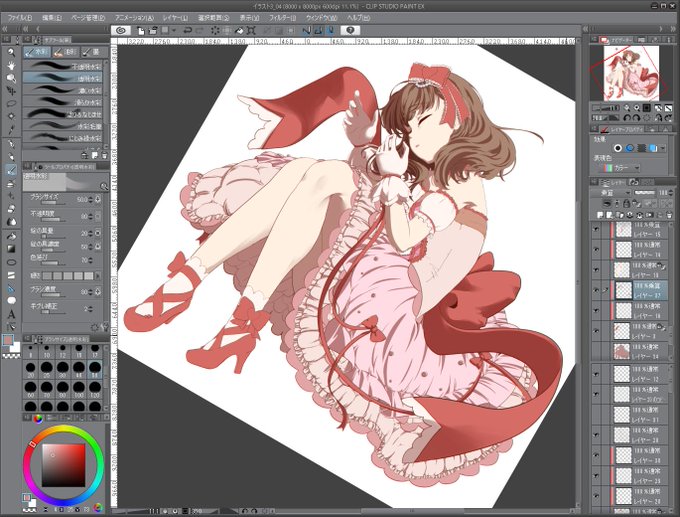680x517 pixels.
Task: Open the dropdown arrow next to save icon
Action: point(174,30)
